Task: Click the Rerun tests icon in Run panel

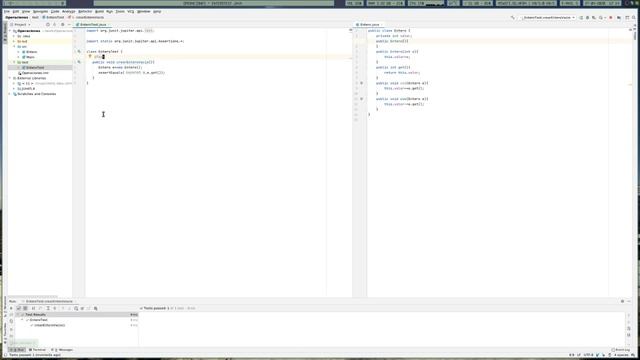Action: (x=11, y=309)
